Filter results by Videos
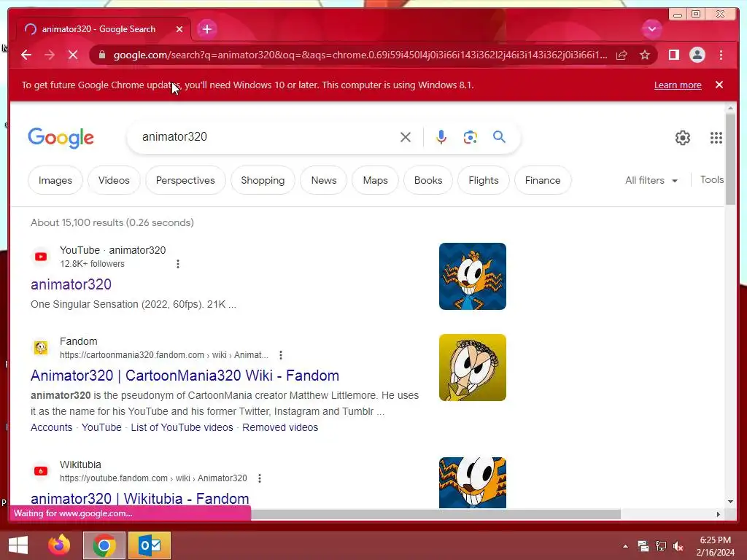 pos(114,181)
